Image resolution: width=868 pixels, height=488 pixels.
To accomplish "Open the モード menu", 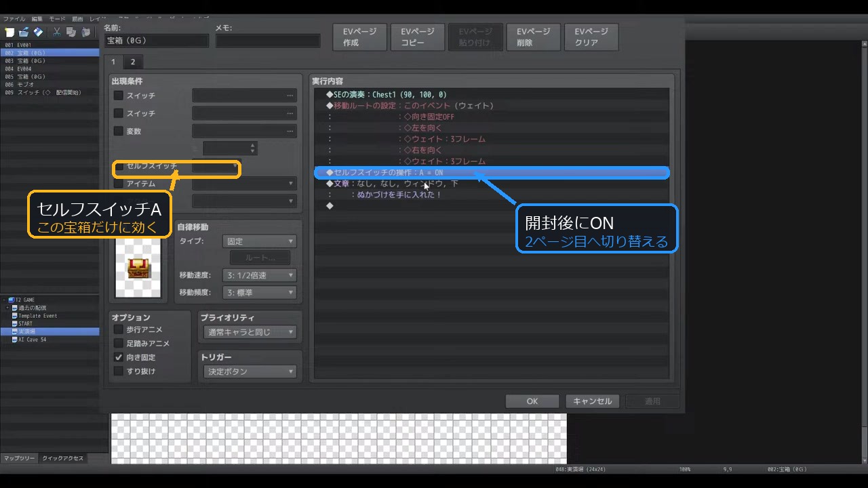I will pos(58,19).
